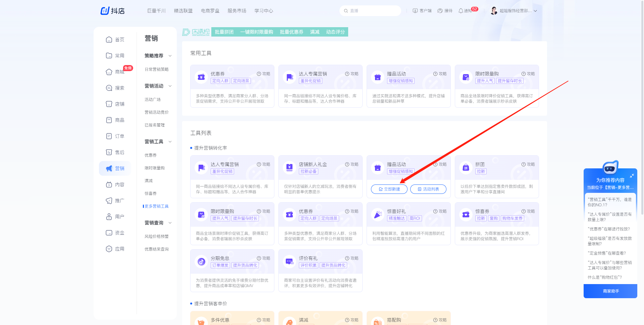
Task: Click the 商家助手 button
Action: point(610,291)
